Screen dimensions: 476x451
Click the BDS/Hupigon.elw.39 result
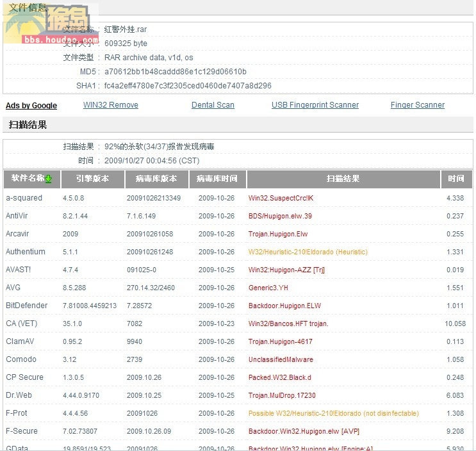coord(280,216)
